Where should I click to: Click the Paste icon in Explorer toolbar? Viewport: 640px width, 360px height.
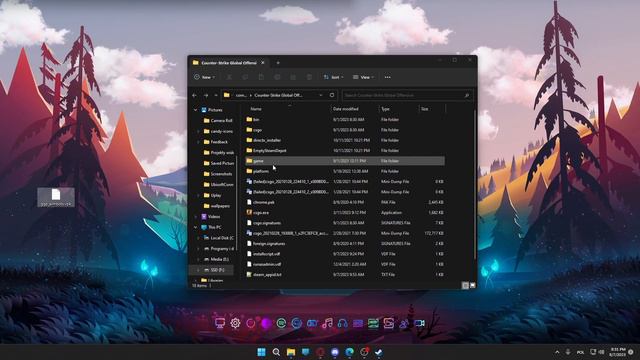261,77
